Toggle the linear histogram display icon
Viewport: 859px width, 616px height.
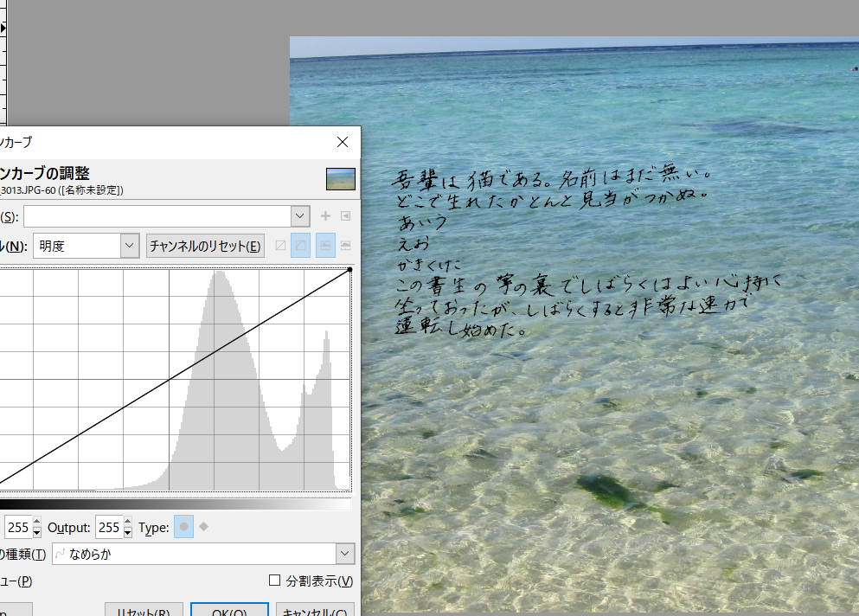pos(325,246)
